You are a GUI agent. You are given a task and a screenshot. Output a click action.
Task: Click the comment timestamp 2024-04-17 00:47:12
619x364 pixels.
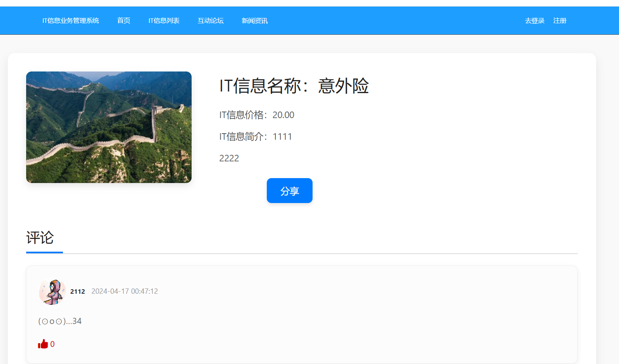125,291
